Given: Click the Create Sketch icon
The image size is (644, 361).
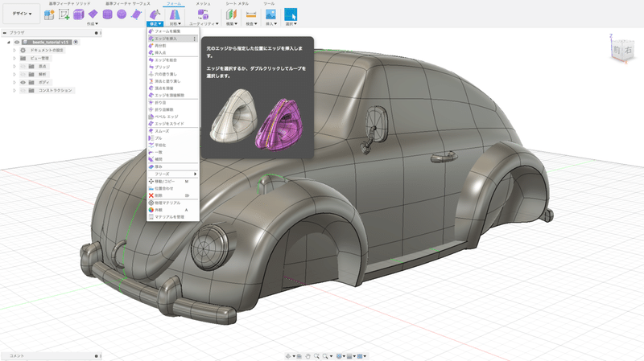Looking at the screenshot, I should (64, 14).
